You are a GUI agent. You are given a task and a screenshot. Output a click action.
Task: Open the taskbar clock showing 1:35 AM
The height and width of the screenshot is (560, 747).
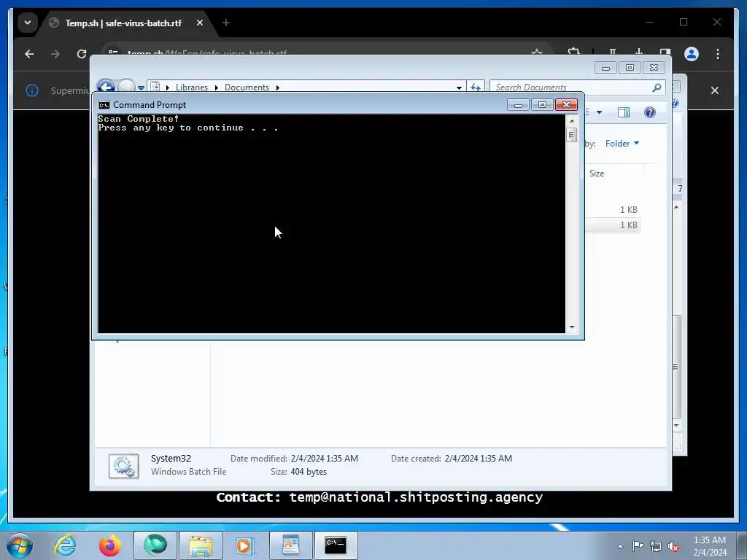coord(709,545)
